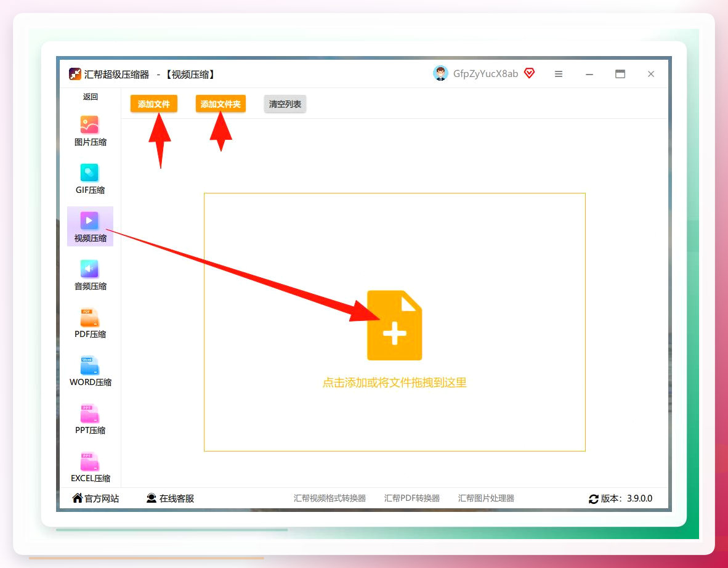Minimize the 汇帮超级压缩器 window
The height and width of the screenshot is (568, 728).
click(589, 75)
